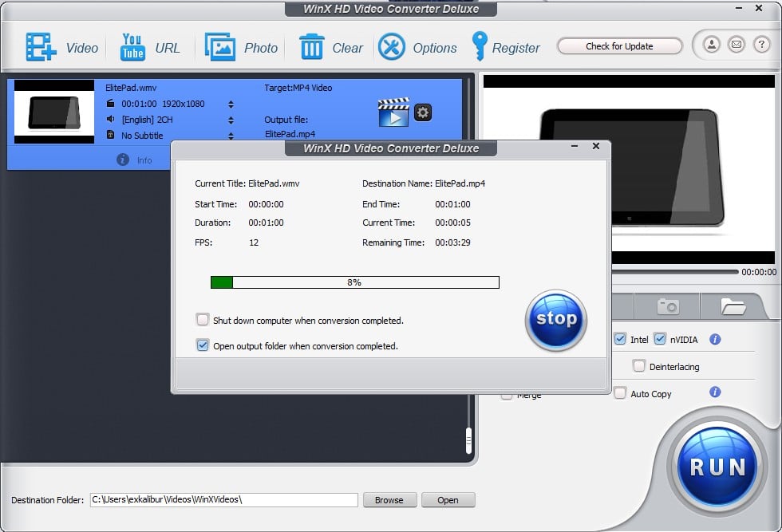Switch to the camera snapshot tab

tap(667, 306)
